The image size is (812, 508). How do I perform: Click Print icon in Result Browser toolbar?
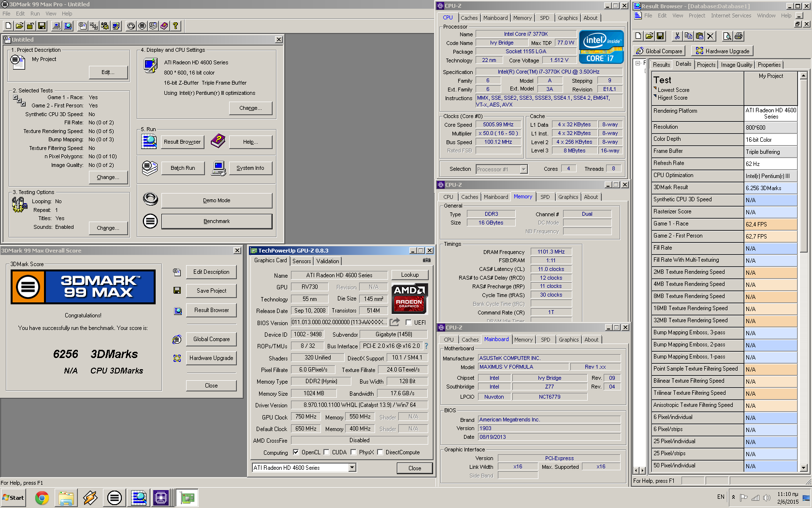point(739,36)
